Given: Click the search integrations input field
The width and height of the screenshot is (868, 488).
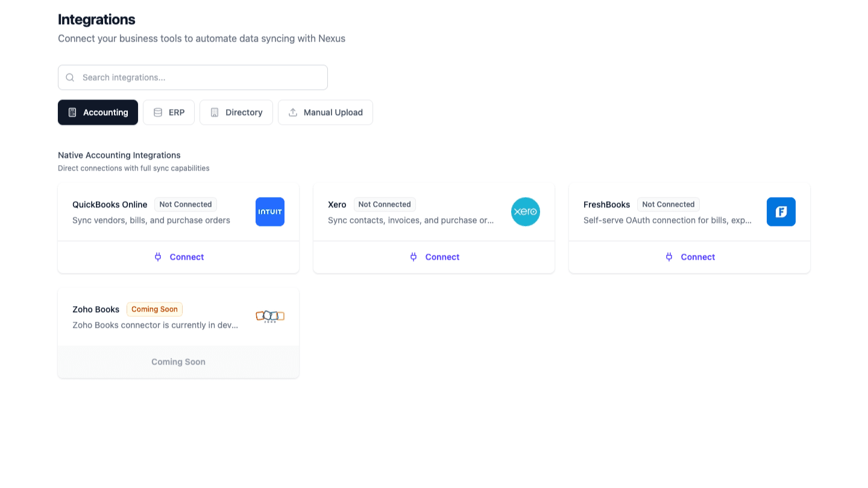Looking at the screenshot, I should (x=193, y=77).
